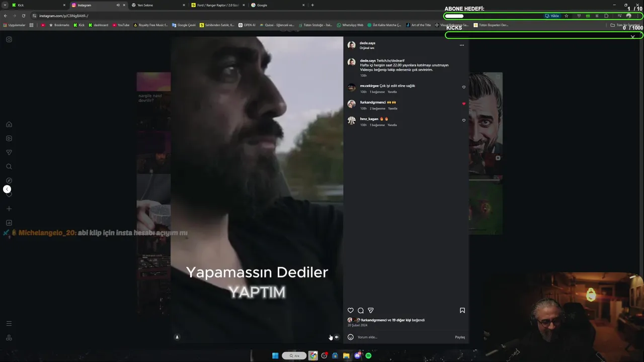
Task: Open a new browser tab with plus
Action: pyautogui.click(x=312, y=5)
